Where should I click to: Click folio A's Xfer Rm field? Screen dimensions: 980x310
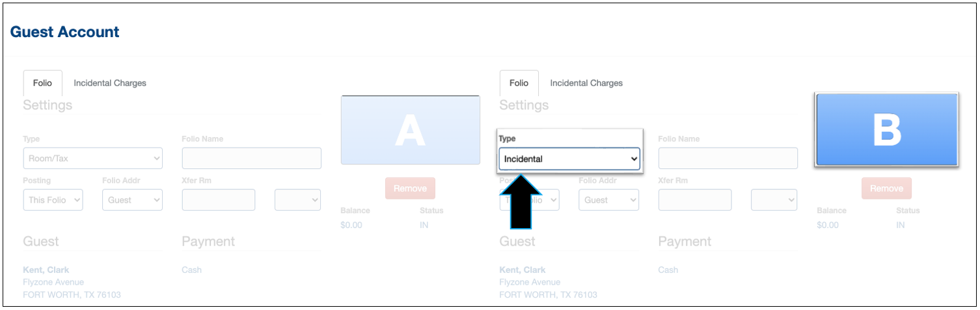pos(218,200)
